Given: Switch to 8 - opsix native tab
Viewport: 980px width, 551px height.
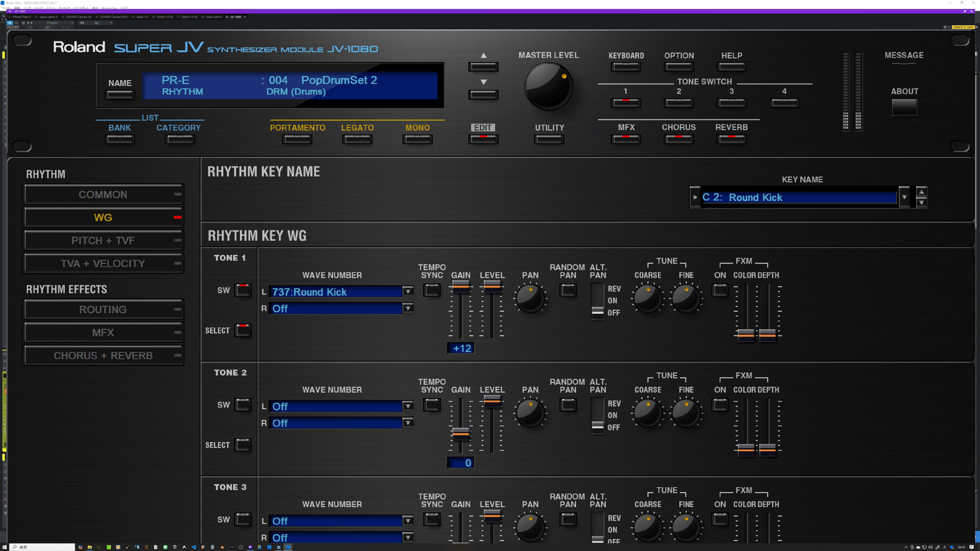Looking at the screenshot, I should (x=212, y=17).
